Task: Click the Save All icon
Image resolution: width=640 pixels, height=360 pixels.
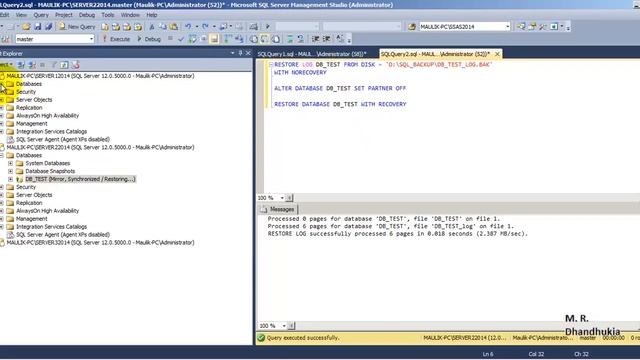Action: 48,27
